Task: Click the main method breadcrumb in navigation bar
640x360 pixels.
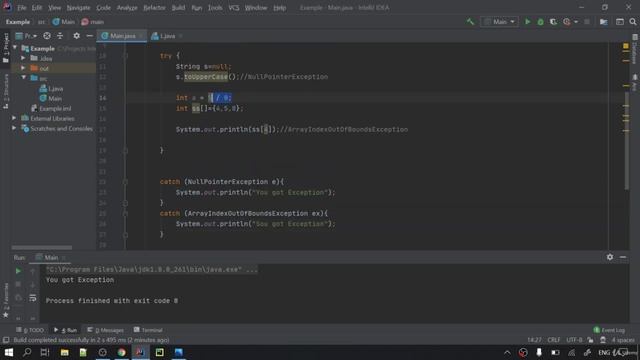Action: [x=93, y=22]
